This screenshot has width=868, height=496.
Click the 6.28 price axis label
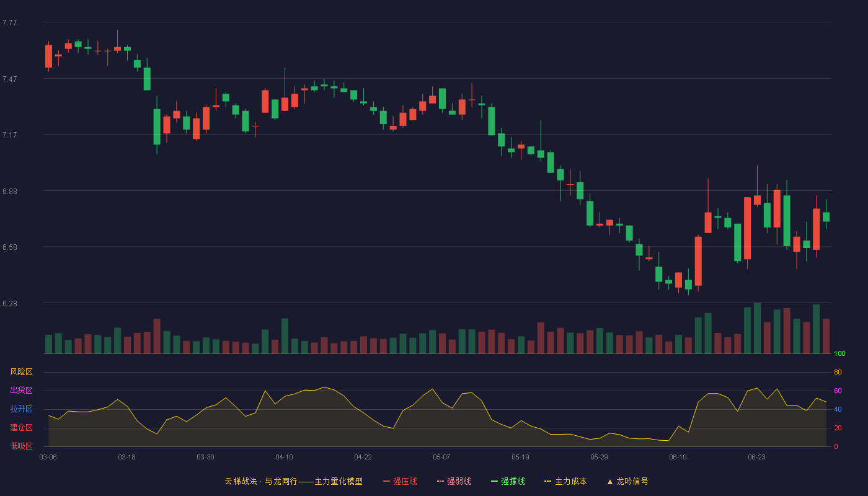pos(9,304)
